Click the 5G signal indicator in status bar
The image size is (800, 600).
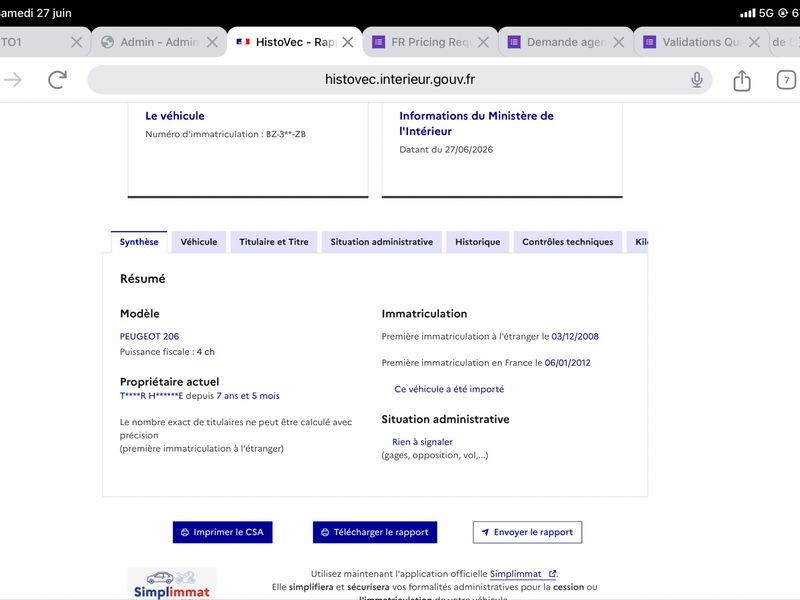tap(766, 13)
